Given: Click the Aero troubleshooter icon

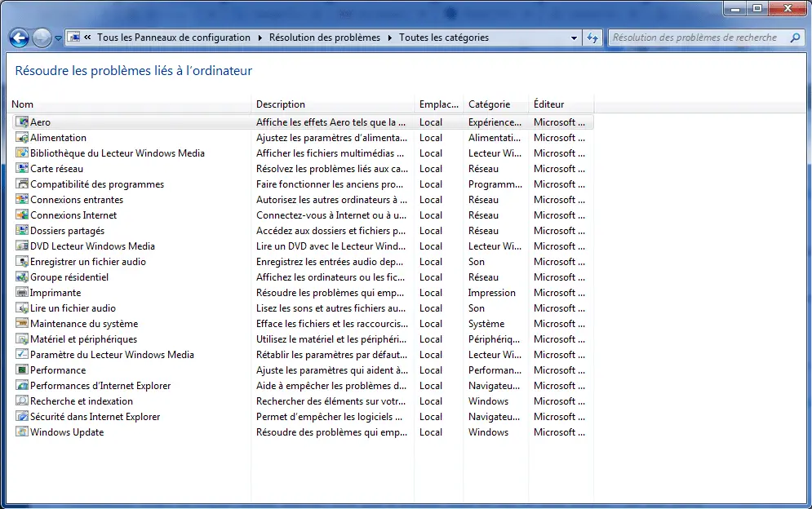Looking at the screenshot, I should 22,122.
